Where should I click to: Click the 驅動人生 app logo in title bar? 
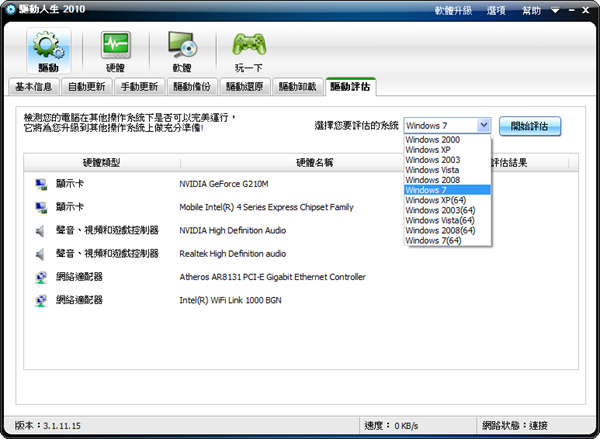pyautogui.click(x=11, y=10)
